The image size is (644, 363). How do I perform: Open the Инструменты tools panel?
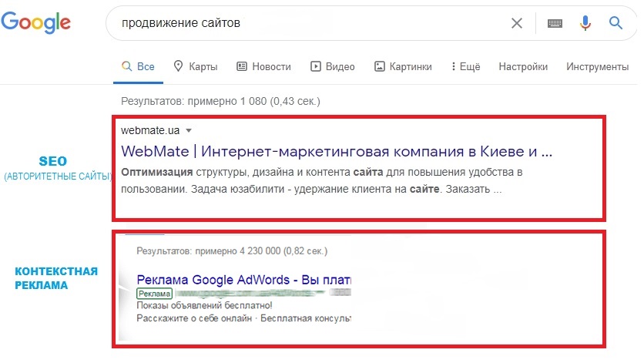(x=597, y=66)
